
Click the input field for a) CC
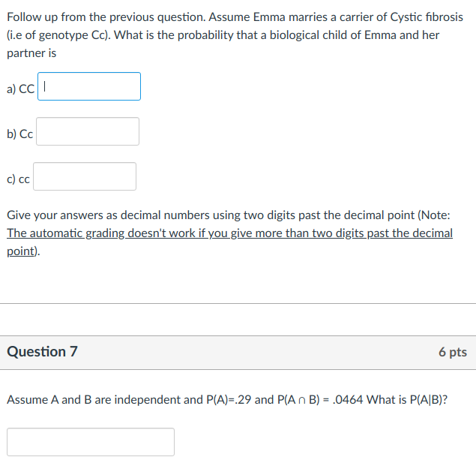(x=88, y=86)
